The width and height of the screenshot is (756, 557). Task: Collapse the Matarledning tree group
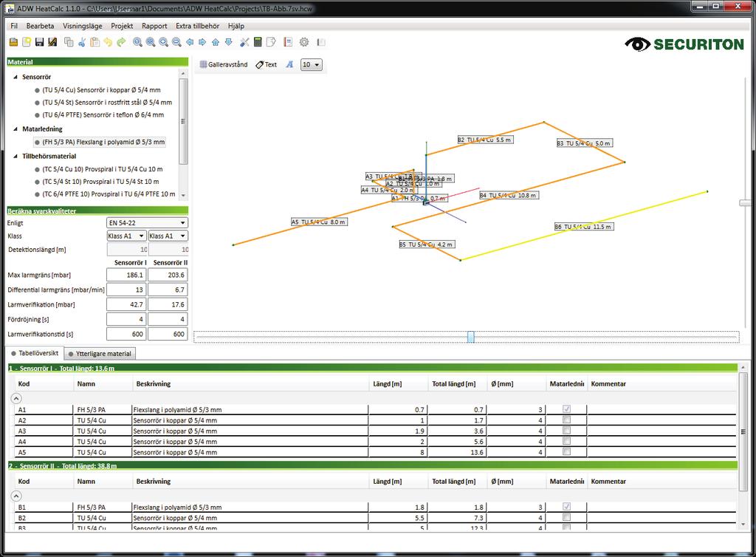tap(16, 129)
